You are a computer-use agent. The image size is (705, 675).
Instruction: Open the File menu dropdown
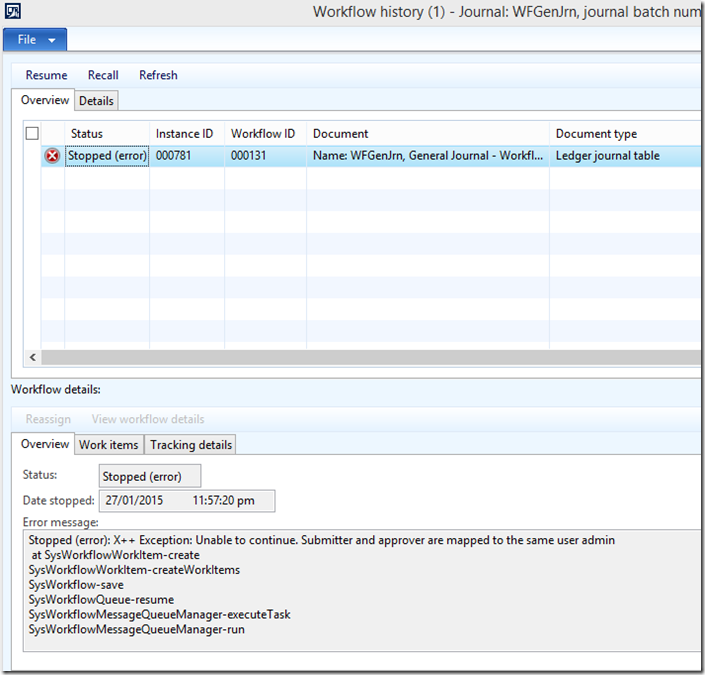36,40
